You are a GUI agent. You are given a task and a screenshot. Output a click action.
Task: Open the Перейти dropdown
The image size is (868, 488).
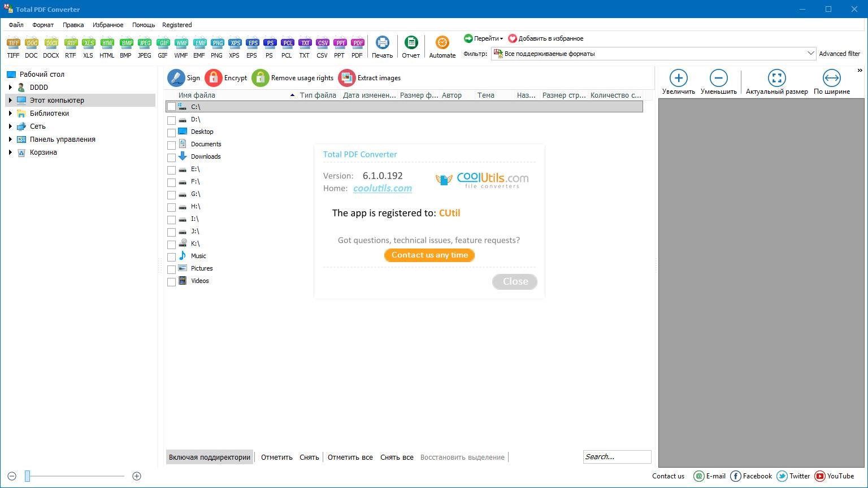(483, 38)
